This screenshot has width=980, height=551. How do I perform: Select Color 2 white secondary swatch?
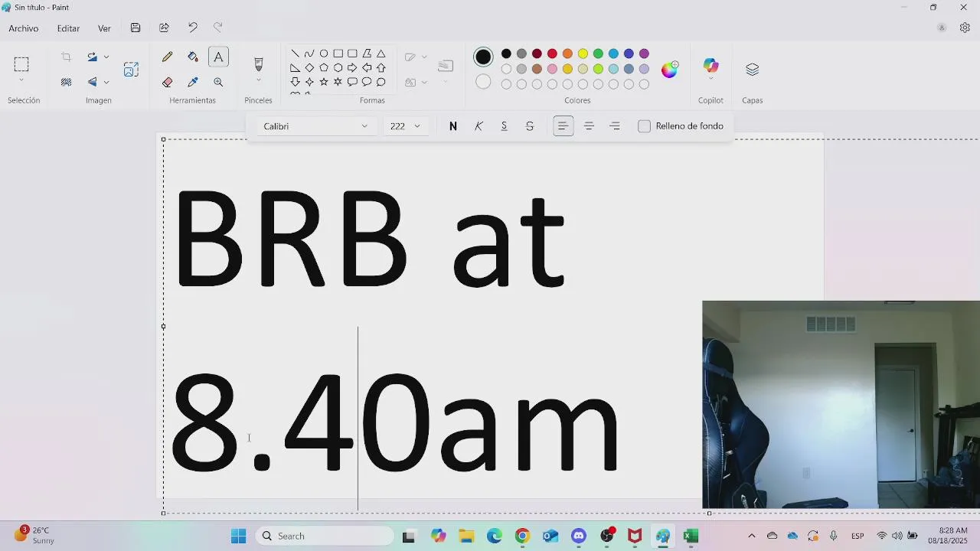tap(483, 81)
